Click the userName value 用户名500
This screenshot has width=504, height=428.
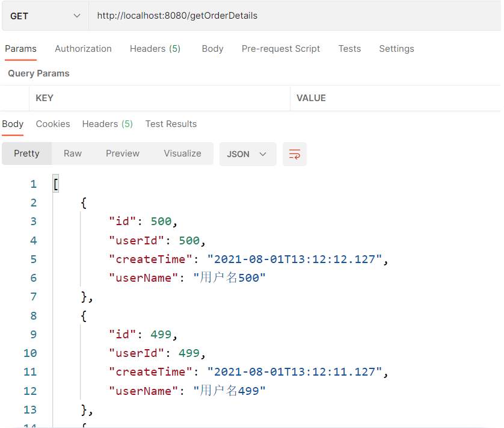[x=230, y=278]
